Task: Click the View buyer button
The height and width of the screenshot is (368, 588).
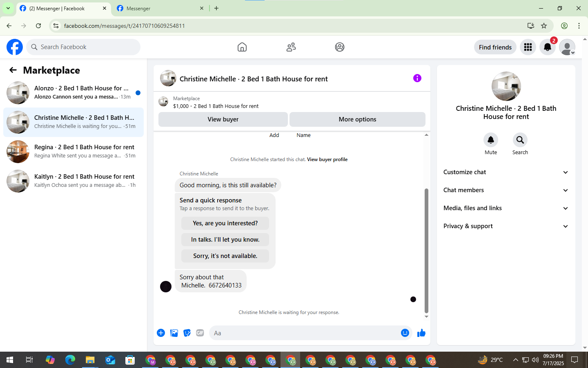Action: pyautogui.click(x=223, y=119)
